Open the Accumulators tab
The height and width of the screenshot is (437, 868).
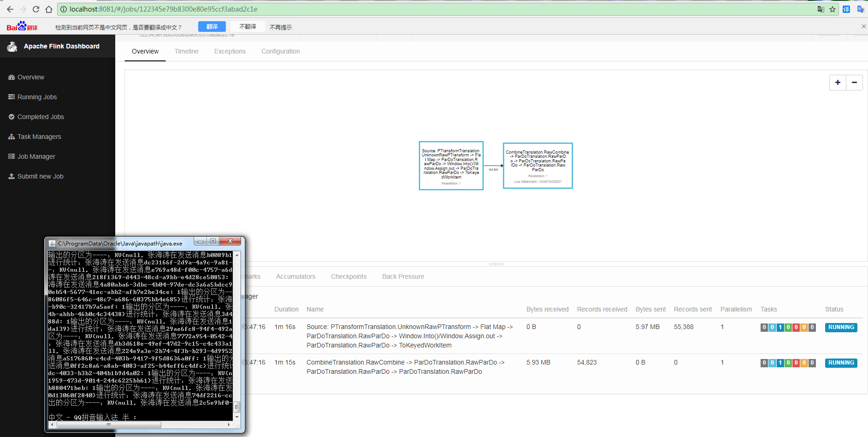coord(295,276)
